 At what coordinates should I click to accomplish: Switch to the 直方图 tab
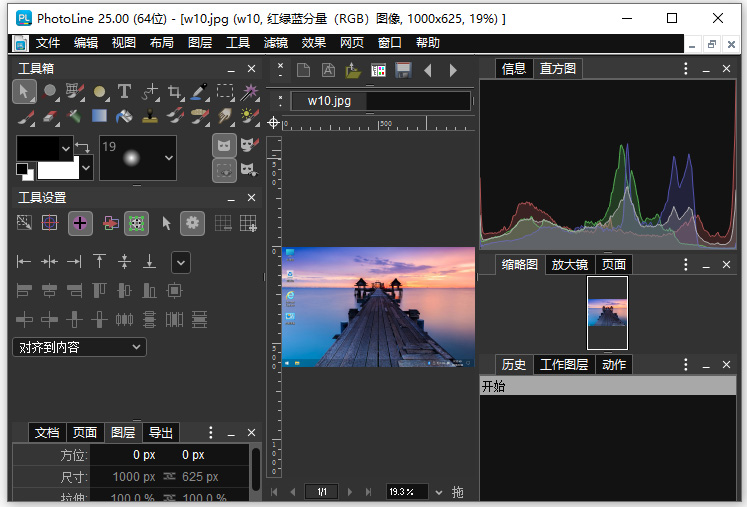click(557, 69)
